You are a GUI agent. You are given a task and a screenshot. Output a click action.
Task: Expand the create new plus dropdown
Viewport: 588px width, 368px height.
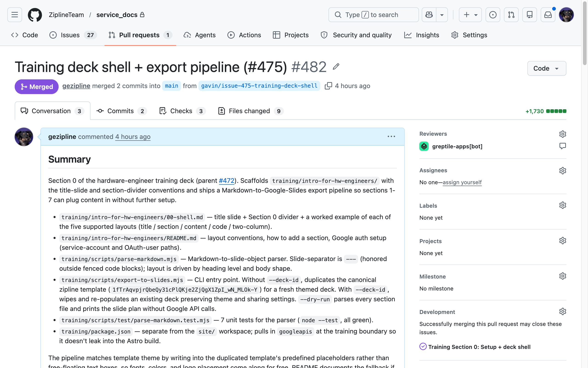pos(470,15)
